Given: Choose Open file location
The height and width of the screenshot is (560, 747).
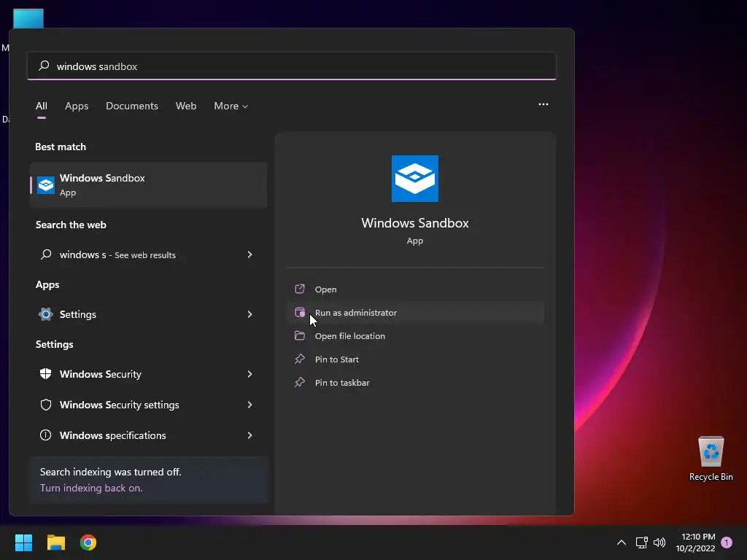Looking at the screenshot, I should tap(415, 335).
